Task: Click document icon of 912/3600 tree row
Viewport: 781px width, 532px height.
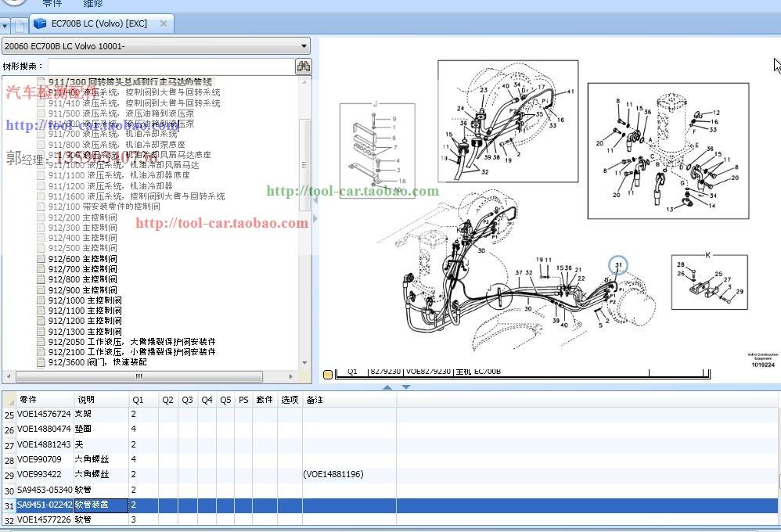Action: click(41, 362)
